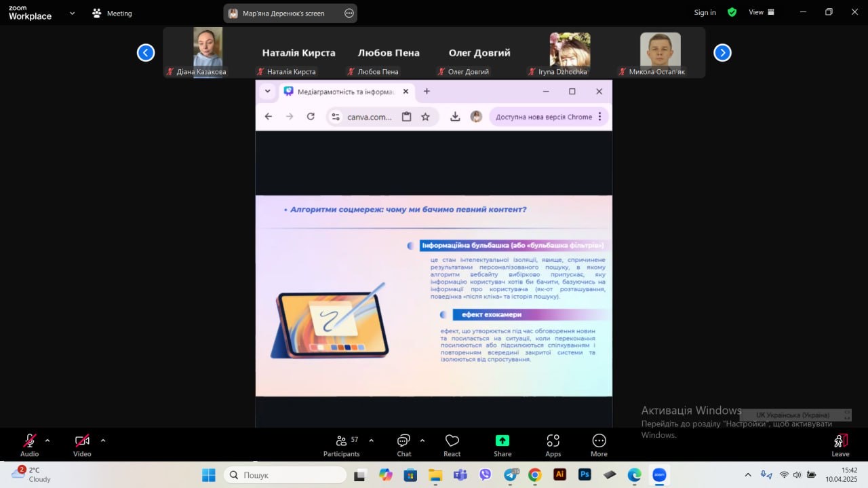Open Telegram from the Windows taskbar
This screenshot has width=868, height=488.
coord(511,475)
